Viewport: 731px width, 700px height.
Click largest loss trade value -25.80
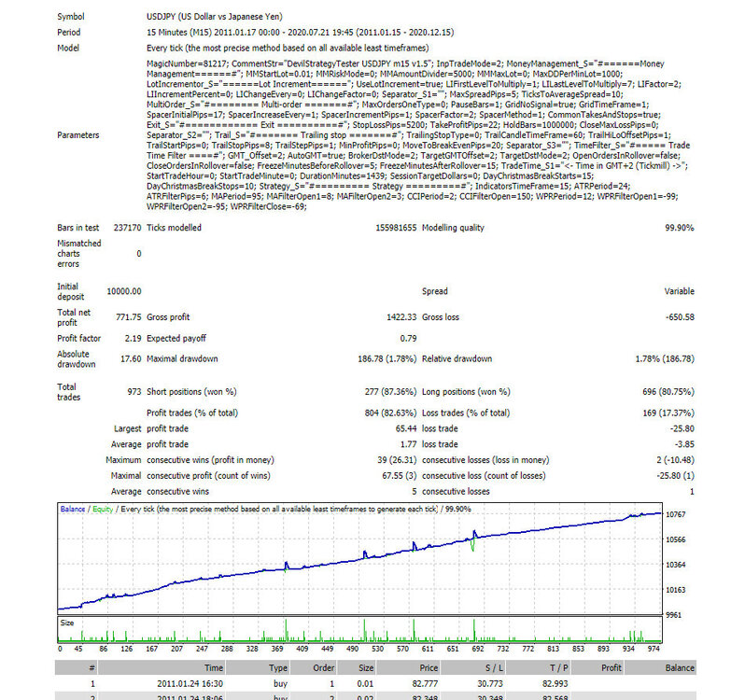[682, 428]
